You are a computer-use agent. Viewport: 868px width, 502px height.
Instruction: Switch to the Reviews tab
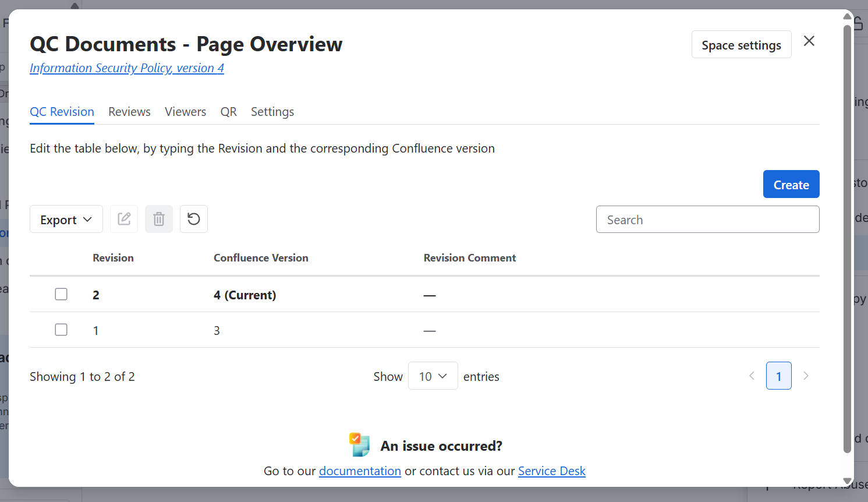pos(129,112)
